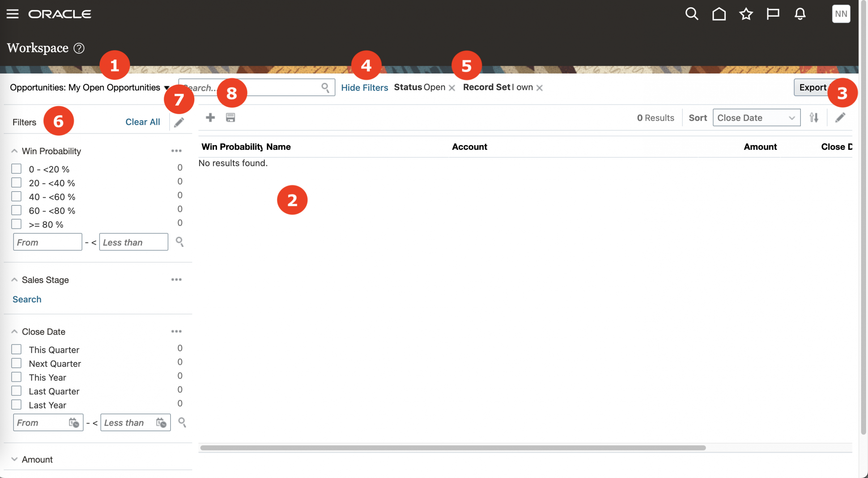
Task: Open the Win Probability overflow menu
Action: [x=176, y=151]
